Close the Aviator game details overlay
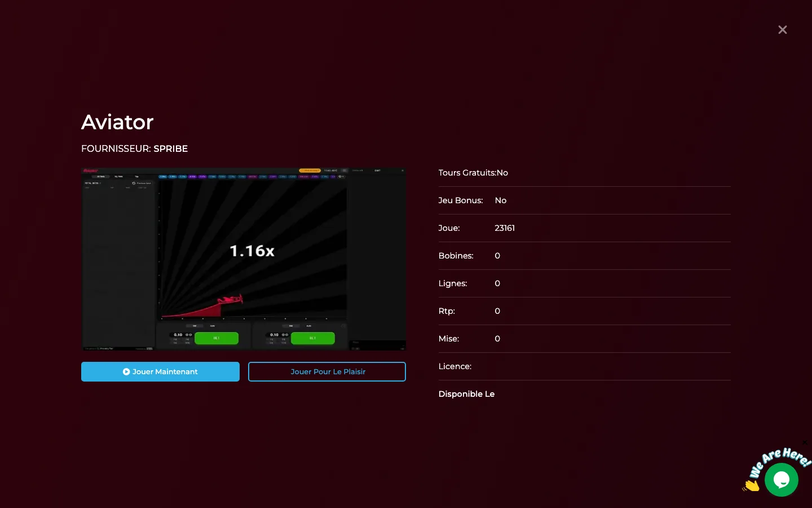Image resolution: width=812 pixels, height=508 pixels. tap(782, 30)
